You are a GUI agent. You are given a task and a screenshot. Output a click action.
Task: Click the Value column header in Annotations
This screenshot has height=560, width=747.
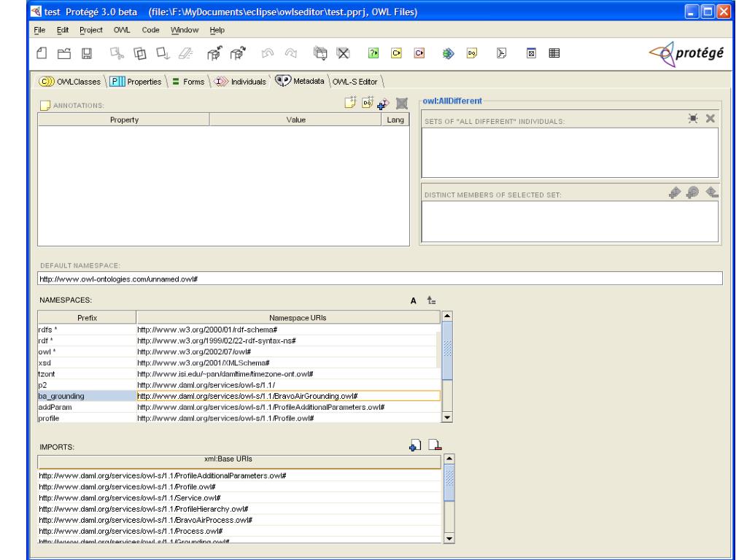pyautogui.click(x=295, y=120)
